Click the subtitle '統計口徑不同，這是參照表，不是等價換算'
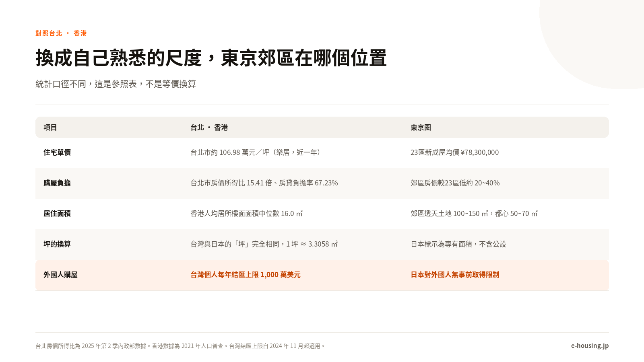This screenshot has width=644, height=362. [116, 84]
